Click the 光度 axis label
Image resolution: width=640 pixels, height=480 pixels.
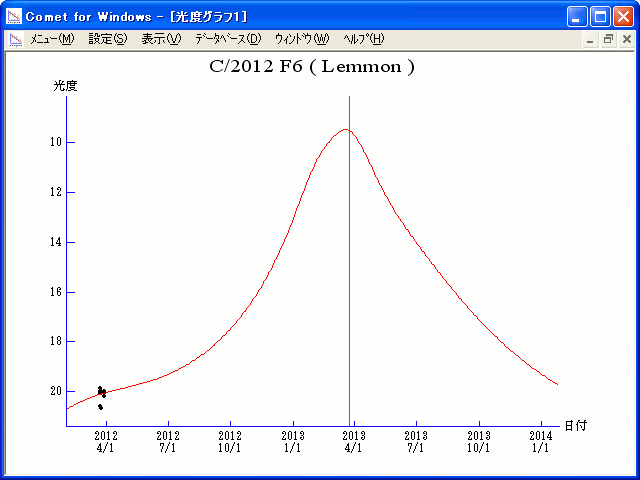65,86
